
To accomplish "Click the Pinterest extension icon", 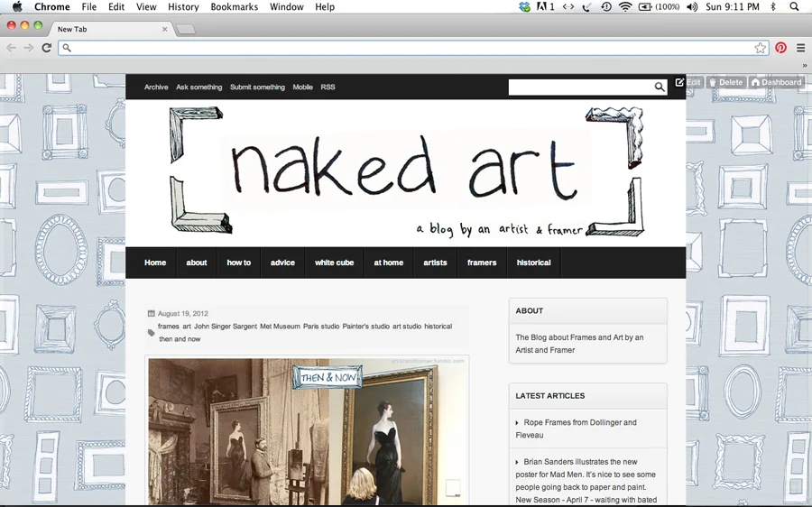I will [x=781, y=48].
